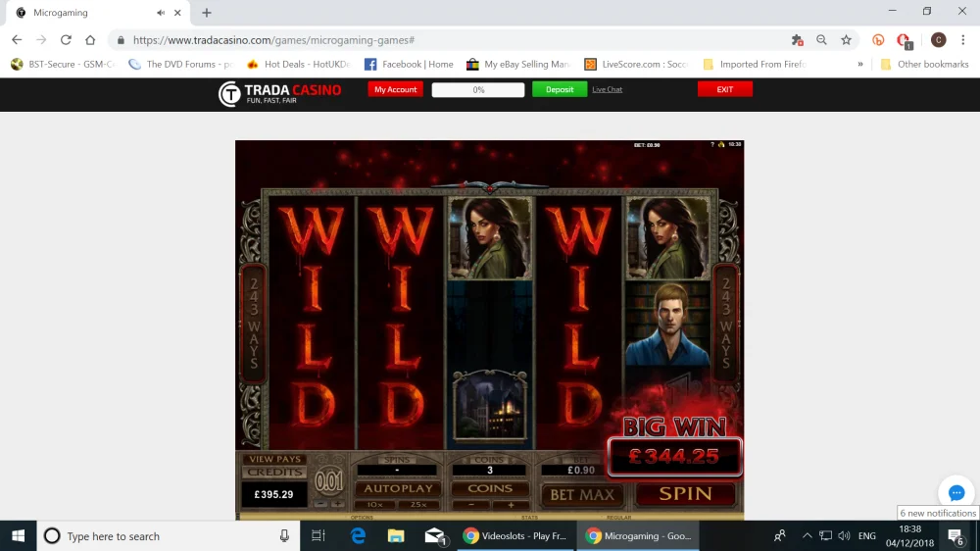Image resolution: width=980 pixels, height=551 pixels.
Task: Raise the 0.01 coin size with plus
Action: coord(337,504)
